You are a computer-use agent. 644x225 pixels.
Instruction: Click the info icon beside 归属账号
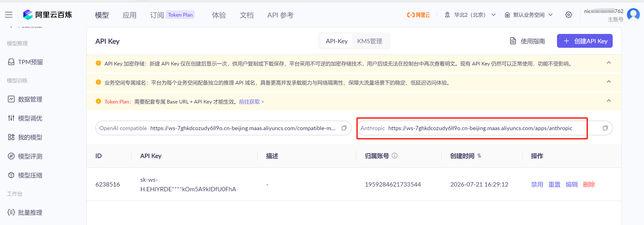[394, 156]
